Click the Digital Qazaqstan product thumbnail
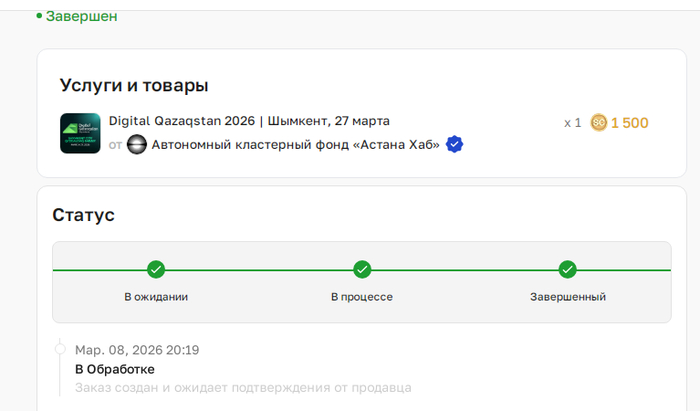Image resolution: width=700 pixels, height=411 pixels. pos(80,133)
